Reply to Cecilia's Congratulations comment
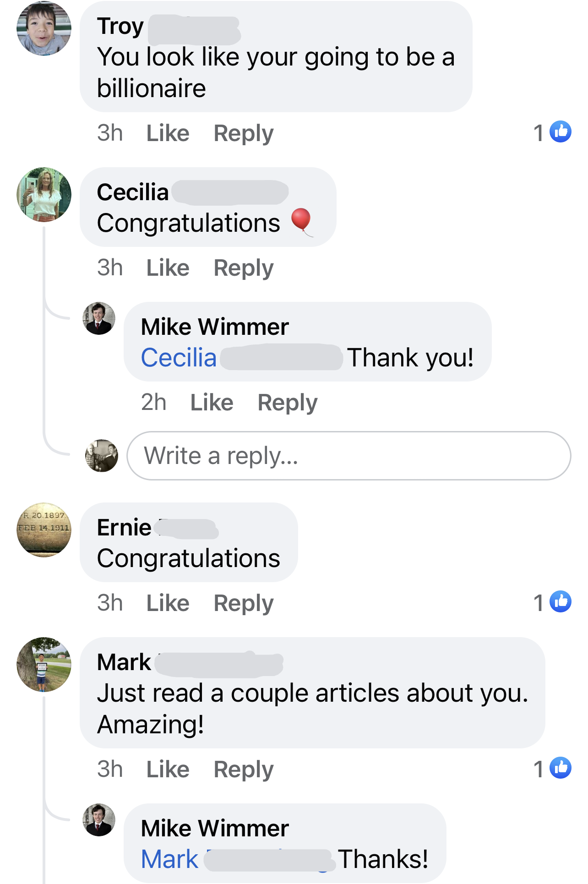The image size is (588, 884). tap(244, 268)
